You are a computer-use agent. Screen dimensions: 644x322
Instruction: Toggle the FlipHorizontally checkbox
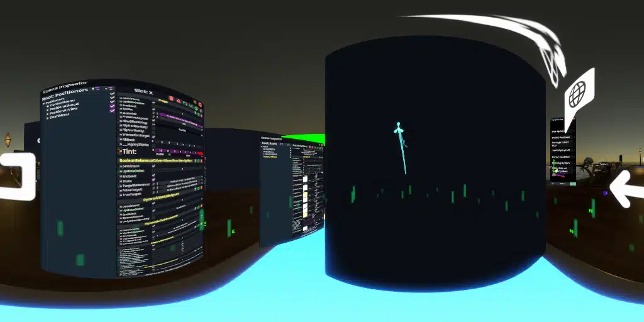click(x=153, y=128)
